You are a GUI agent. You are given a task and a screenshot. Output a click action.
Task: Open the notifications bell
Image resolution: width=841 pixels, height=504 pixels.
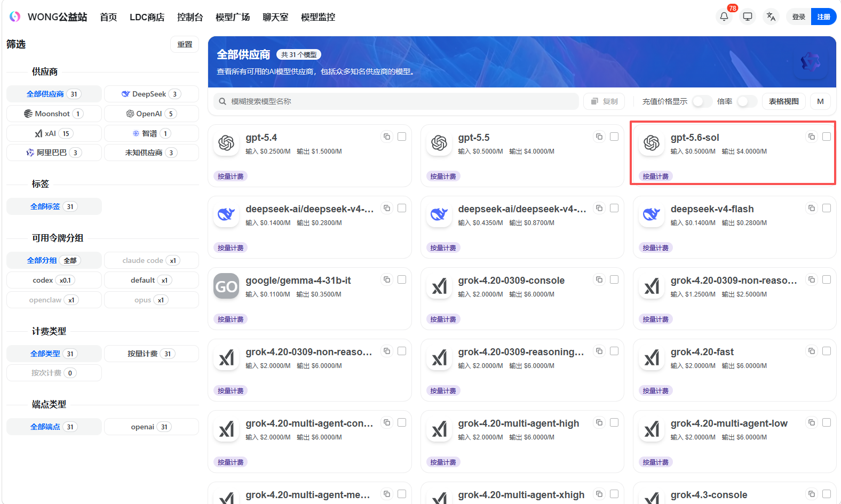point(724,17)
